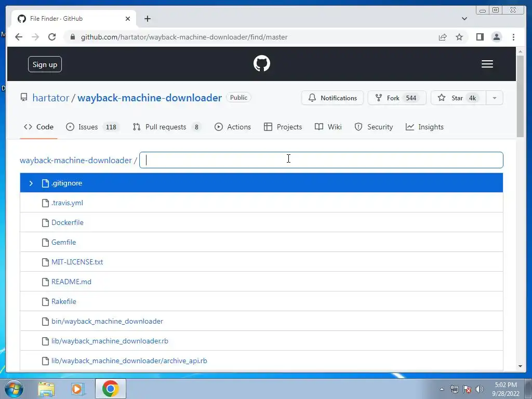Open the wayback-machine-downloader repository title link
The width and height of the screenshot is (532, 399).
coord(150,98)
